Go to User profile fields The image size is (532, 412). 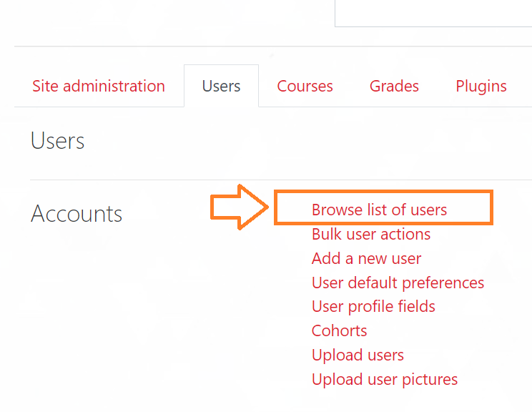tap(373, 306)
